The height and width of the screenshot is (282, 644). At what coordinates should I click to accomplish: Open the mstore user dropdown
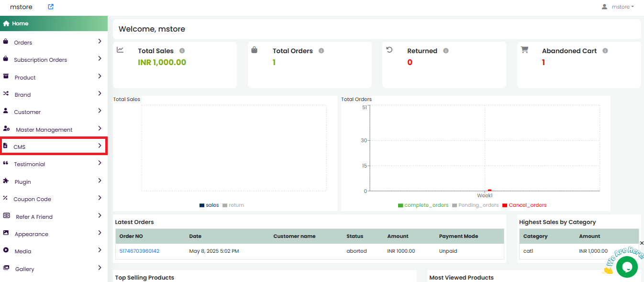pos(618,7)
